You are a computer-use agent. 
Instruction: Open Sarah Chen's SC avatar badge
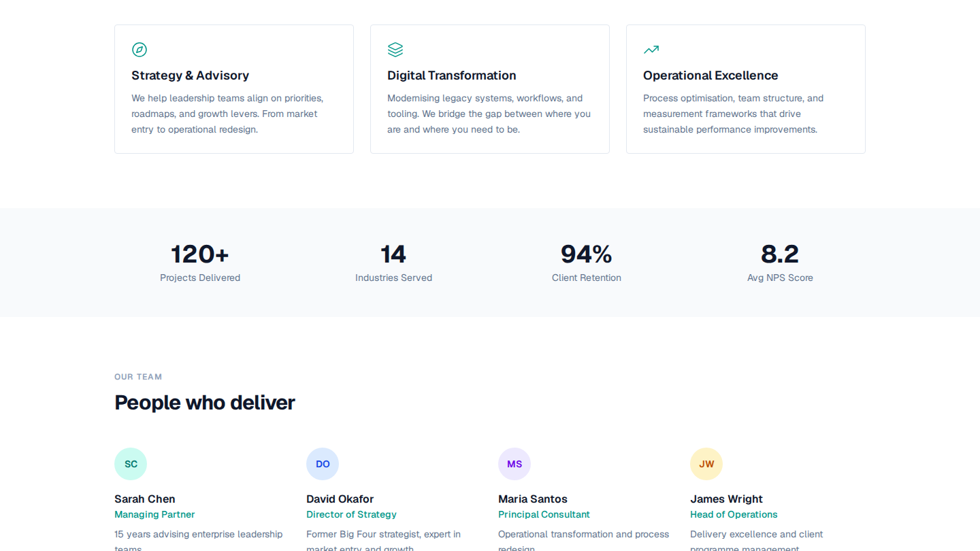(x=131, y=463)
